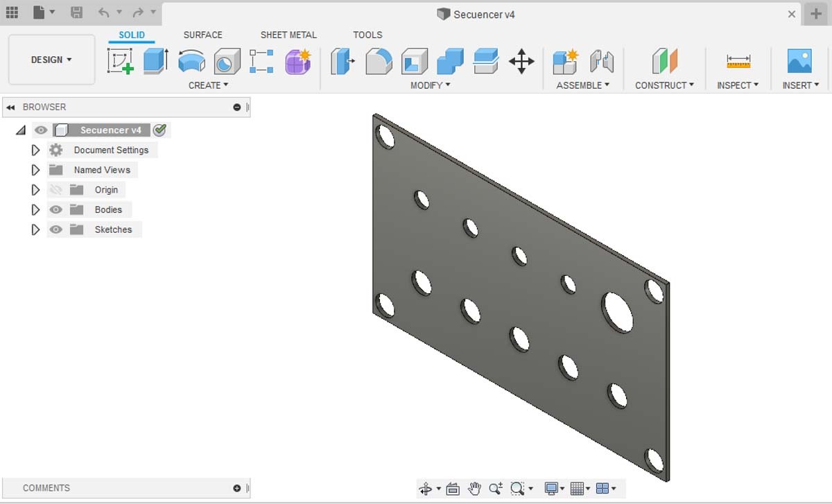Click the large hole on the plate
The height and width of the screenshot is (504, 832).
617,311
